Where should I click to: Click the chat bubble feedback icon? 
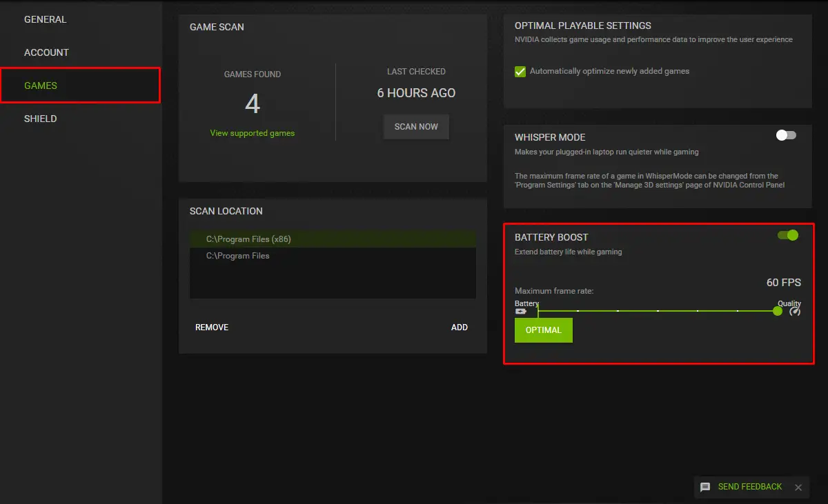[x=705, y=487]
